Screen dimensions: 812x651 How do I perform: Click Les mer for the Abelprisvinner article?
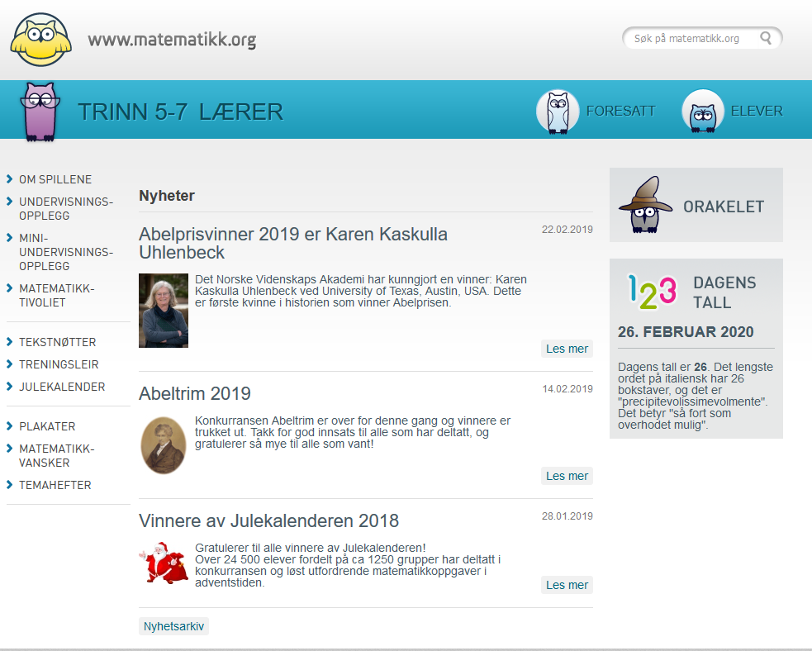pyautogui.click(x=567, y=348)
